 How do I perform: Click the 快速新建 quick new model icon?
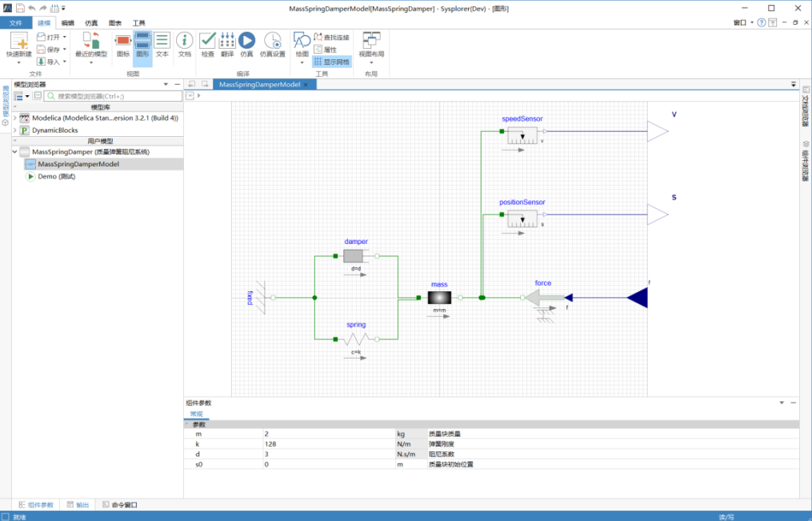18,41
